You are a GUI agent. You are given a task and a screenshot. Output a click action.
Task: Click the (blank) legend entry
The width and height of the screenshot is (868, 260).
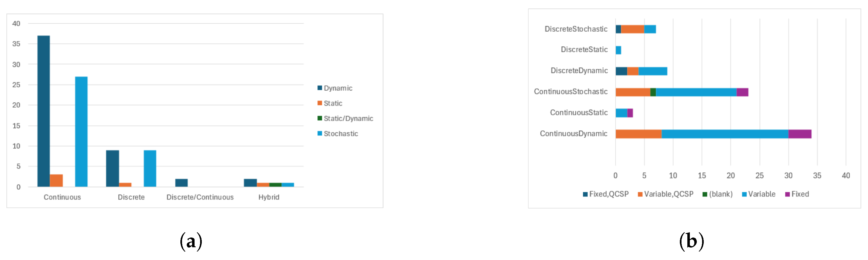coord(717,194)
